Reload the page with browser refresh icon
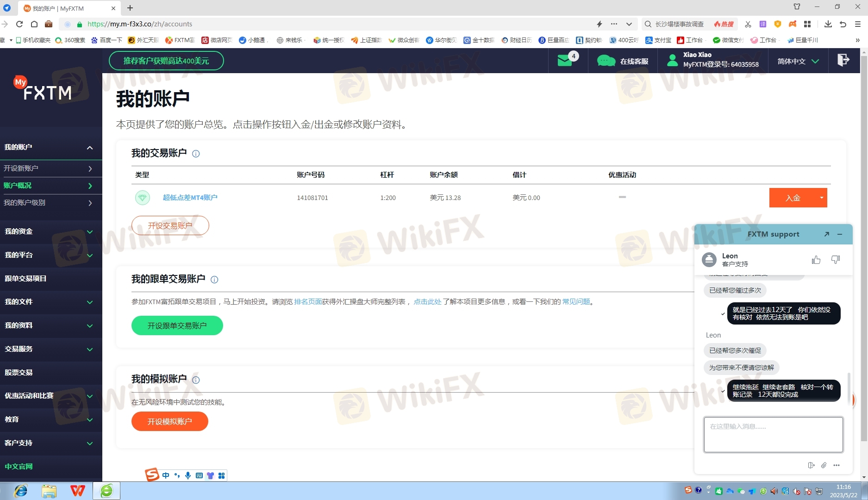 [19, 24]
